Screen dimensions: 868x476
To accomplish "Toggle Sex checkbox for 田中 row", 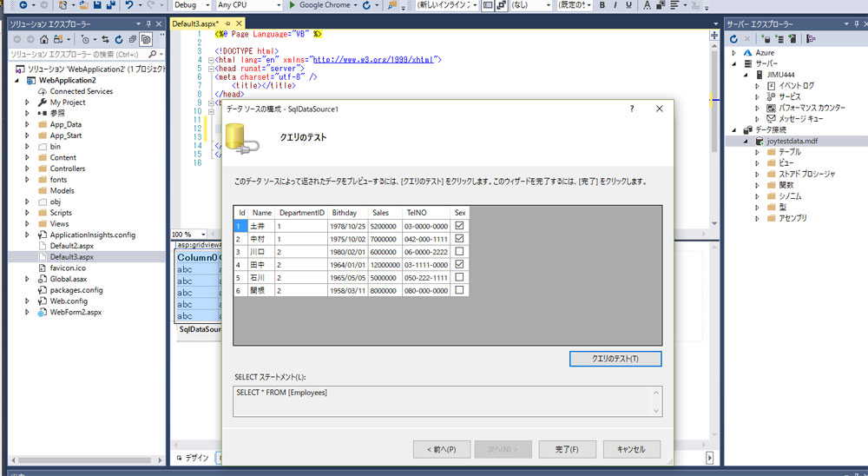I will (x=459, y=264).
